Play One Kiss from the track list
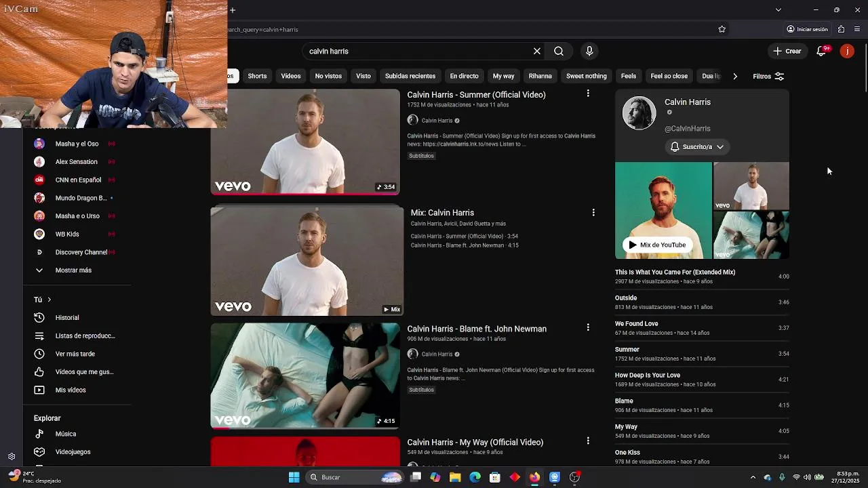868x488 pixels. point(702,457)
